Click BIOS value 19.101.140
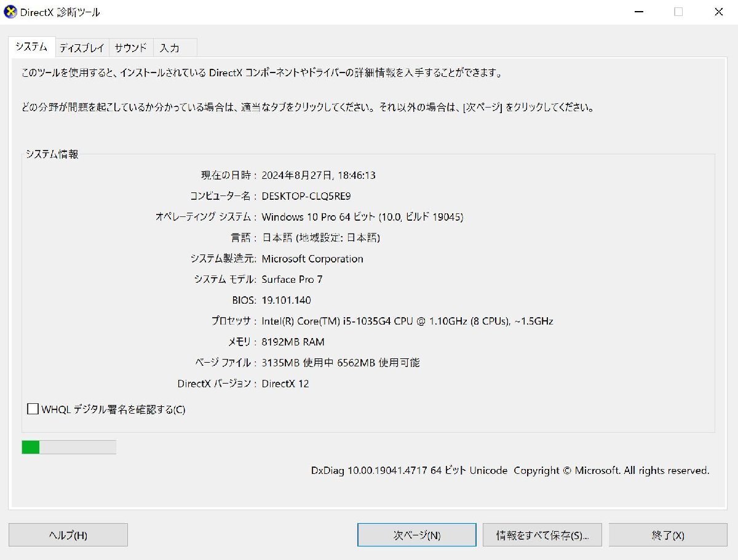 [x=287, y=300]
